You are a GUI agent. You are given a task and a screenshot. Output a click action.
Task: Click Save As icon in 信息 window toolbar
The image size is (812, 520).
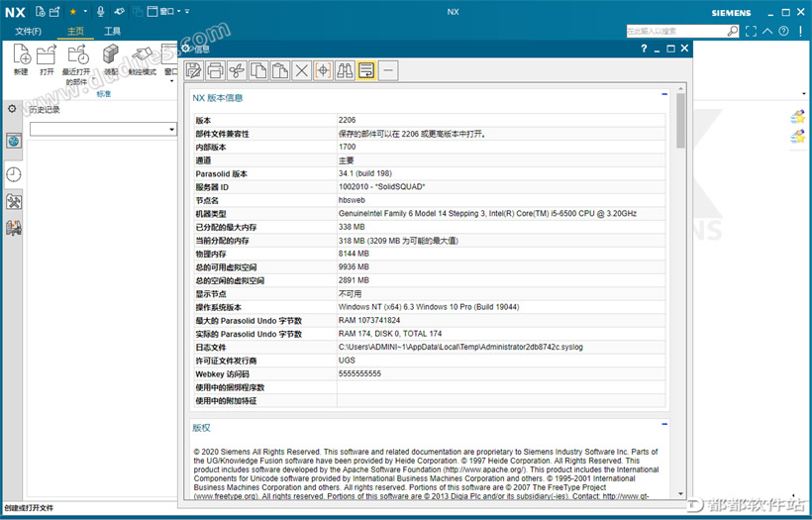(194, 70)
